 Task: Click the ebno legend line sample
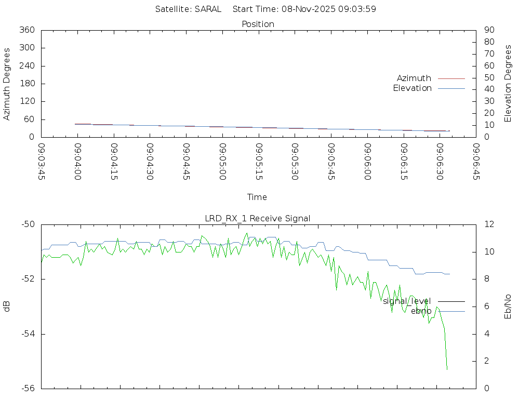tap(451, 311)
